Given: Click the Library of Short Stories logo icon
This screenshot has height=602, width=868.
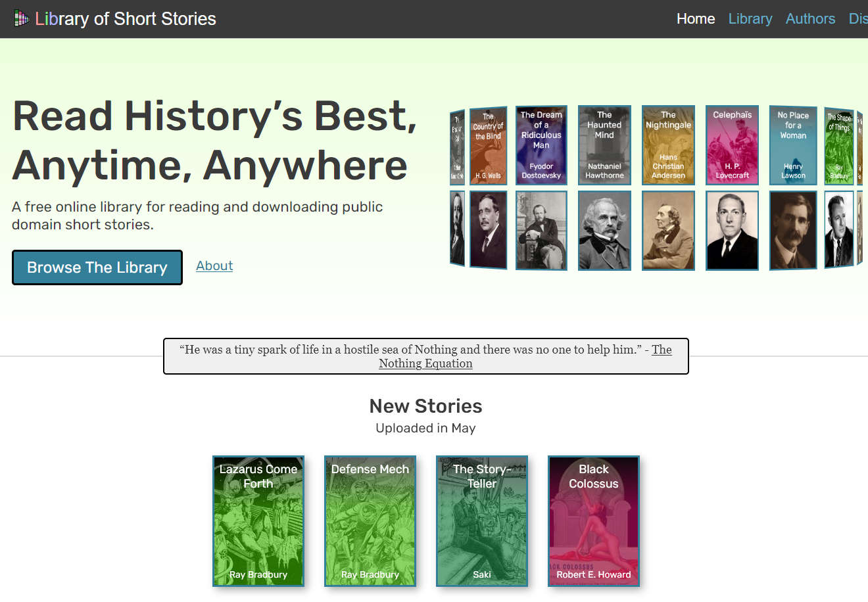Looking at the screenshot, I should (x=22, y=19).
